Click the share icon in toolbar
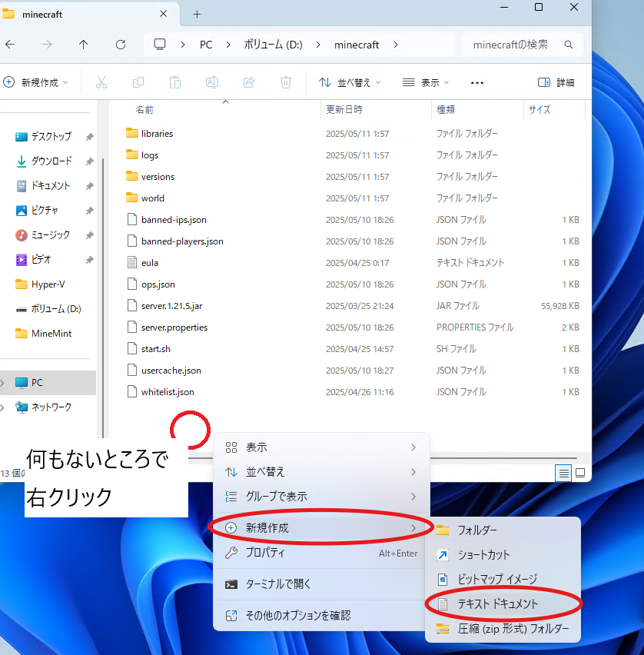This screenshot has width=644, height=655. pyautogui.click(x=249, y=82)
